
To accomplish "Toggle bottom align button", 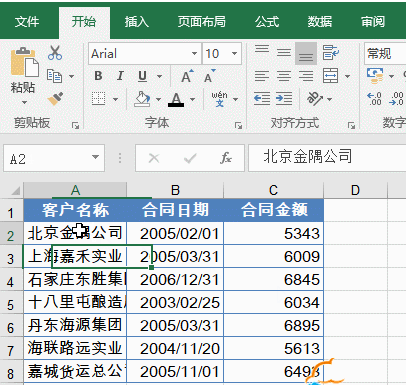I will tap(306, 53).
